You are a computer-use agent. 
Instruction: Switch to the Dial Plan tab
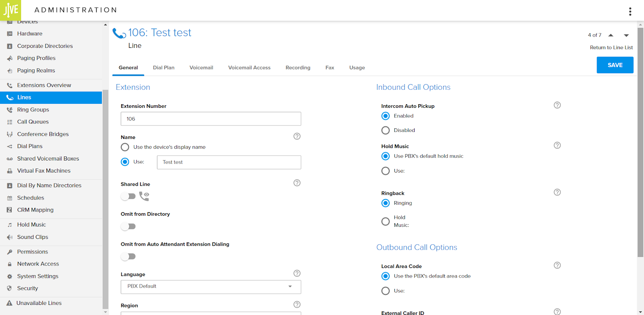click(164, 68)
